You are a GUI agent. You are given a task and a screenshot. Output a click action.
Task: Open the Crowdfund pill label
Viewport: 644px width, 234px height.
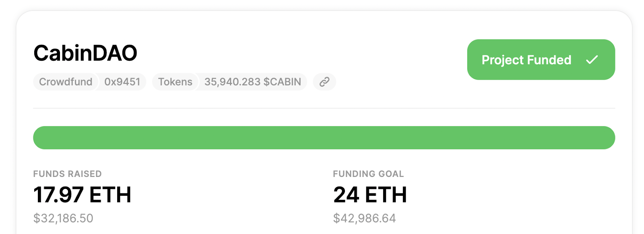[x=66, y=82]
